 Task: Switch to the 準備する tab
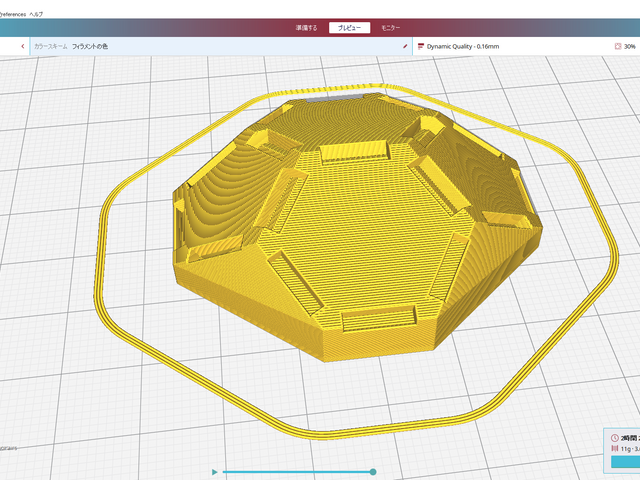coord(307,28)
